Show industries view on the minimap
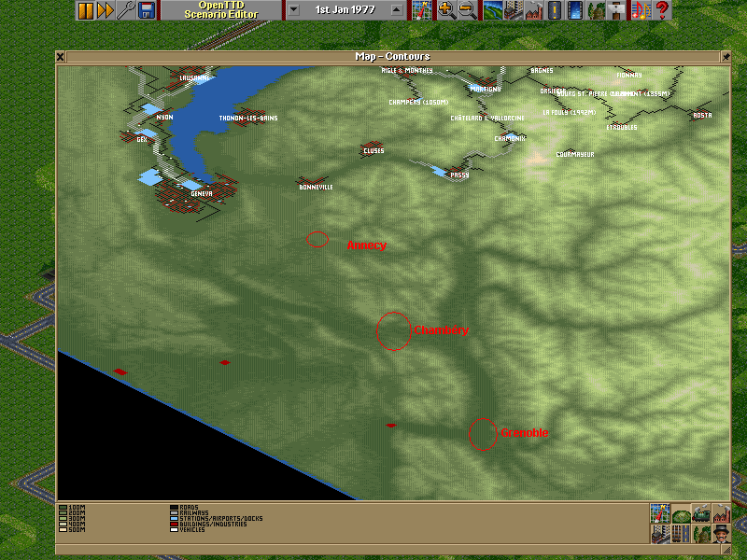The height and width of the screenshot is (560, 747). (722, 513)
